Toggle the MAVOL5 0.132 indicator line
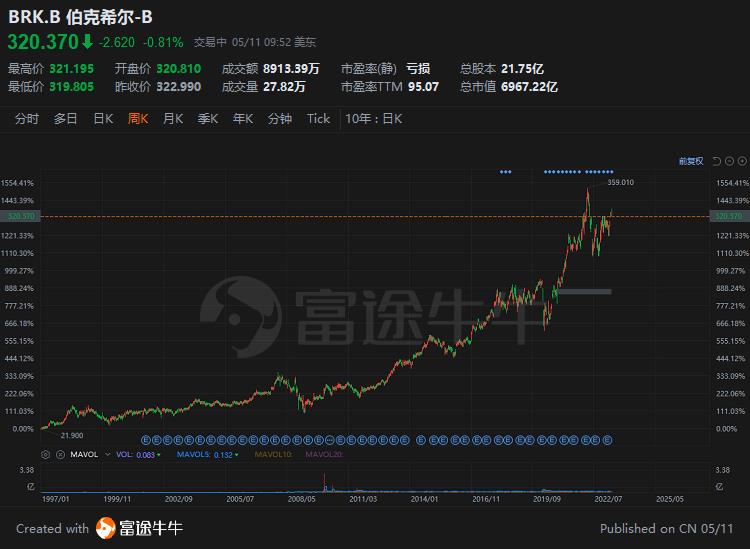Image resolution: width=750 pixels, height=549 pixels. [208, 454]
